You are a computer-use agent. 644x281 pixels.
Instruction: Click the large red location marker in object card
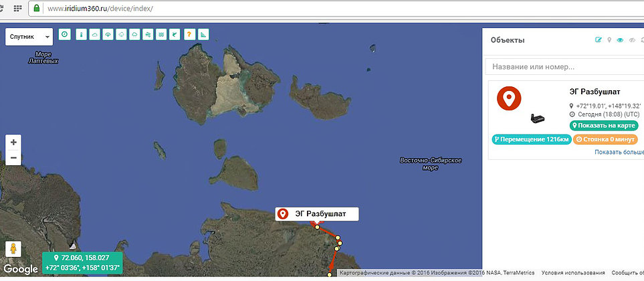pos(509,98)
